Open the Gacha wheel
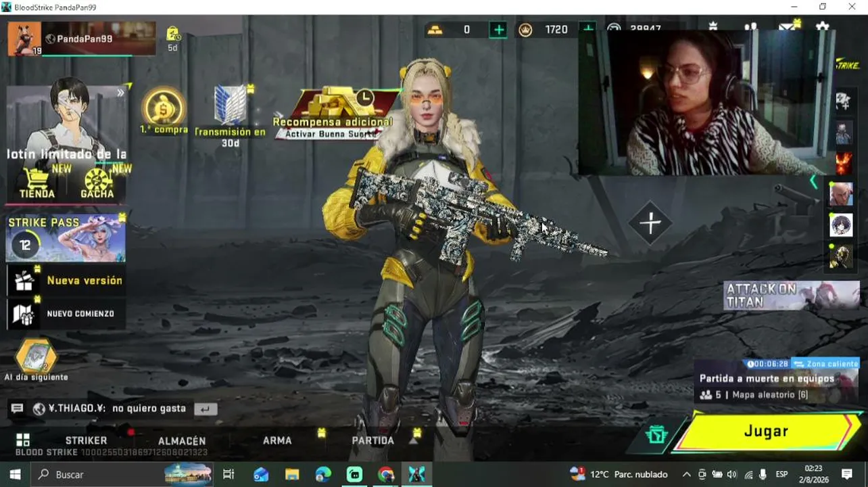 click(97, 183)
